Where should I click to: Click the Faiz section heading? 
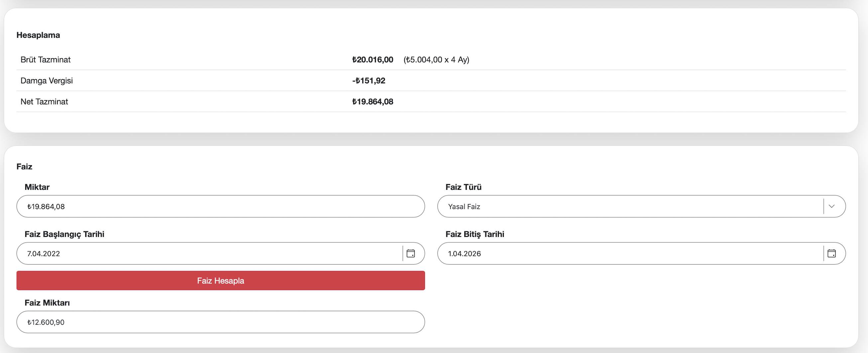(x=24, y=167)
